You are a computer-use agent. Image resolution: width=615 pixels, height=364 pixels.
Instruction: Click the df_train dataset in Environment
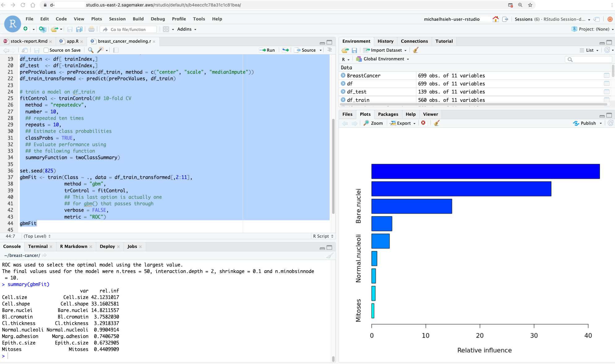[357, 100]
